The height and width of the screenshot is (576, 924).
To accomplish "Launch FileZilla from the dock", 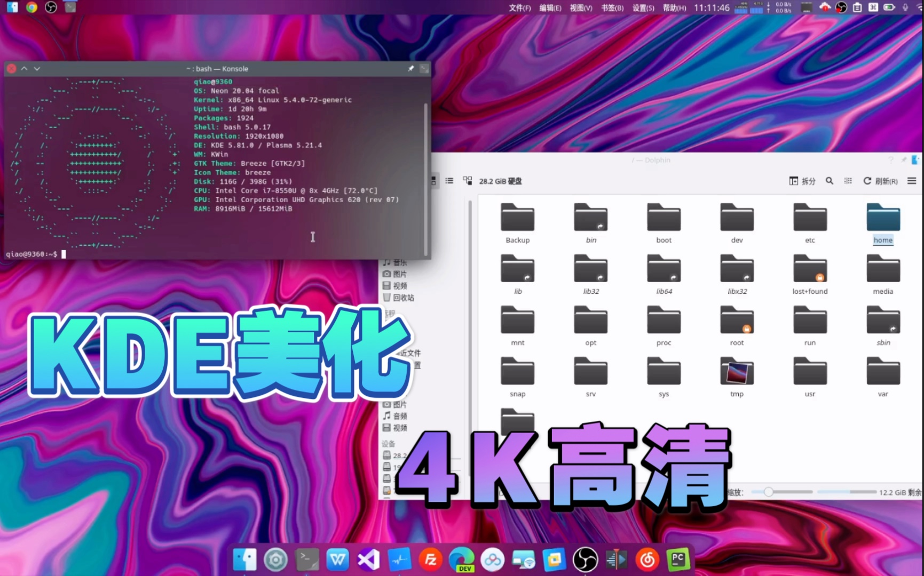I will pyautogui.click(x=431, y=559).
